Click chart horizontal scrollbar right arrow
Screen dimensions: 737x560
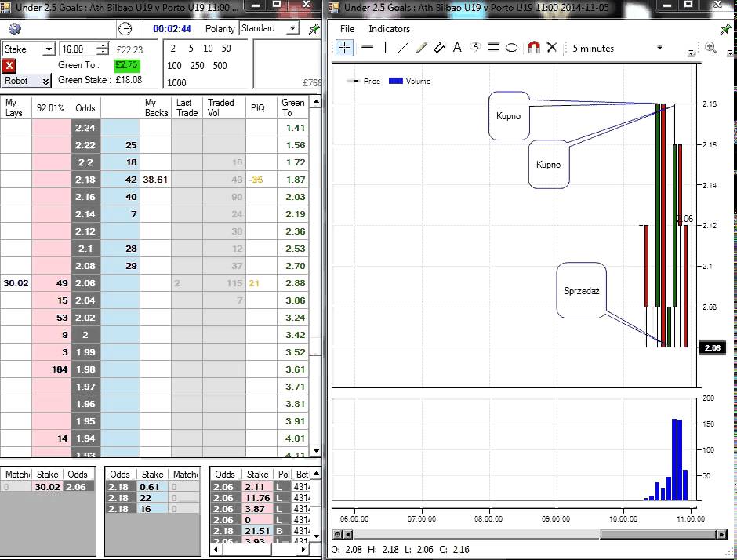coord(721,535)
